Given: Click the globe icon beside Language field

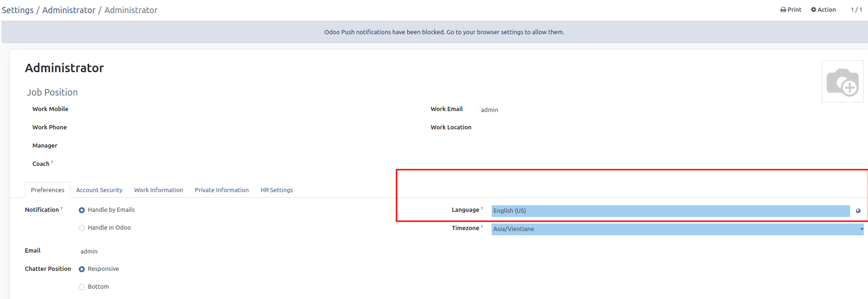Looking at the screenshot, I should pos(858,211).
